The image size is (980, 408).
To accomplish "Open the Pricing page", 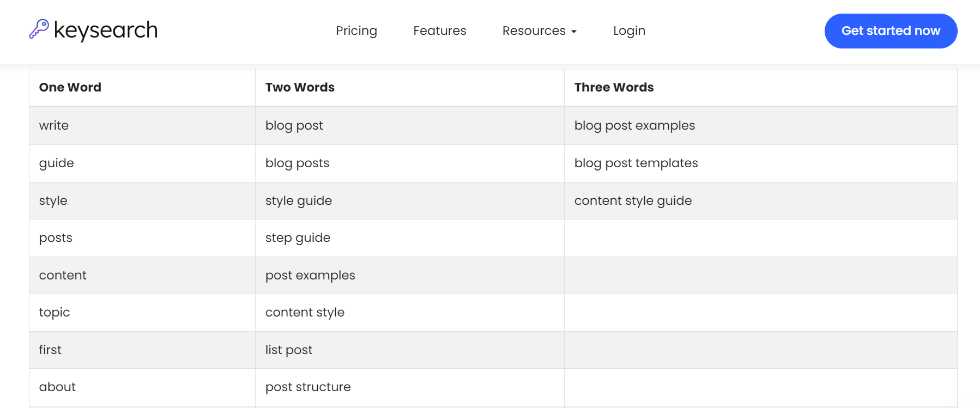I will pos(356,31).
